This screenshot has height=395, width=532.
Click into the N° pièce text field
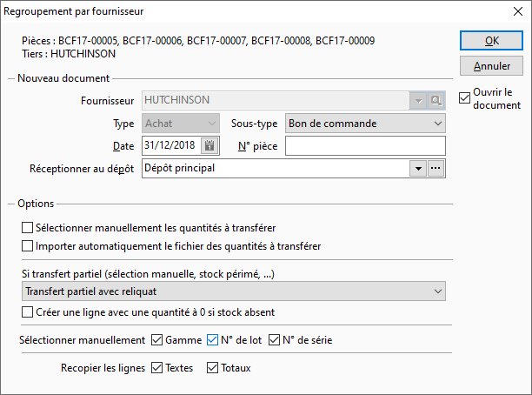pos(365,145)
